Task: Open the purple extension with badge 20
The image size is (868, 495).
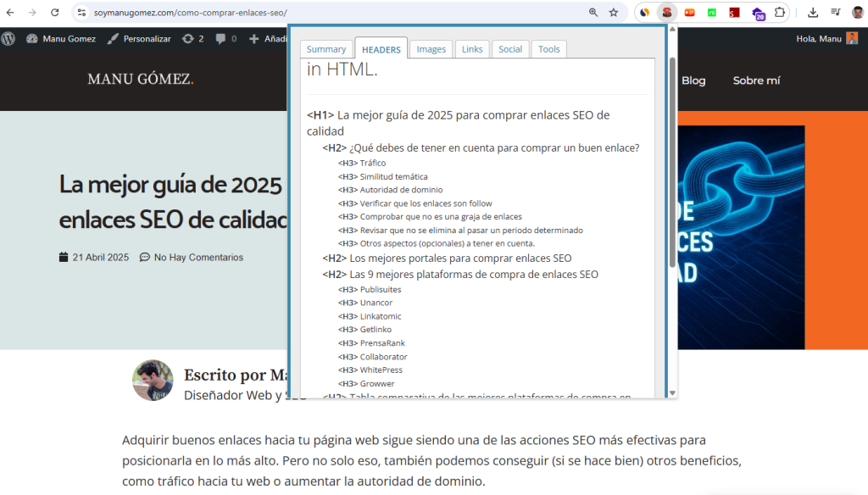Action: pyautogui.click(x=758, y=13)
